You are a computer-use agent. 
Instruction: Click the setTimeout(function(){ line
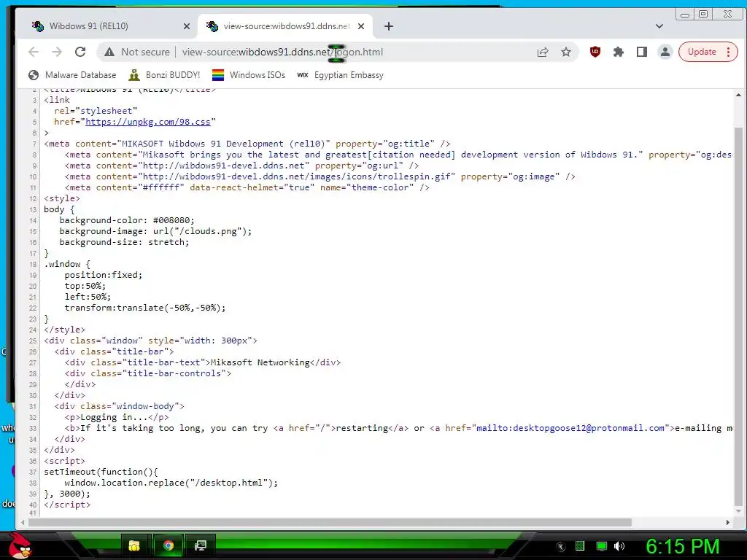[x=101, y=472]
